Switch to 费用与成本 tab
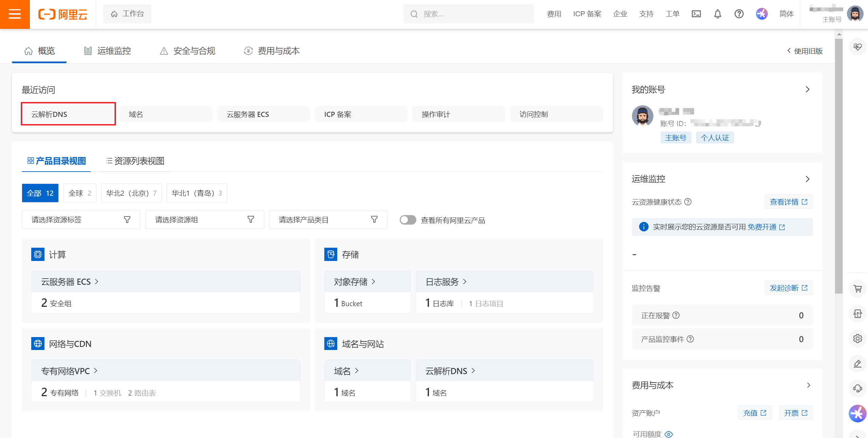The height and width of the screenshot is (438, 868). pos(272,51)
